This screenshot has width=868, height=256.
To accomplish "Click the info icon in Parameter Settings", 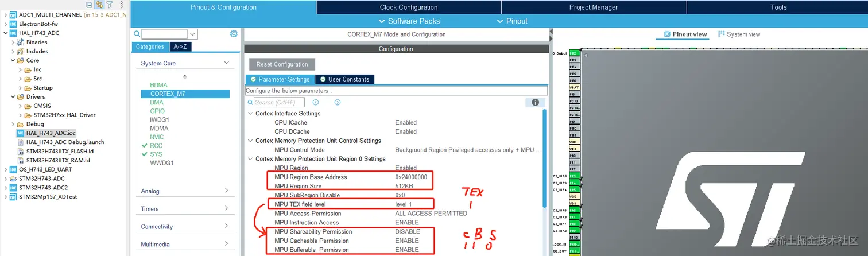I will [x=535, y=102].
